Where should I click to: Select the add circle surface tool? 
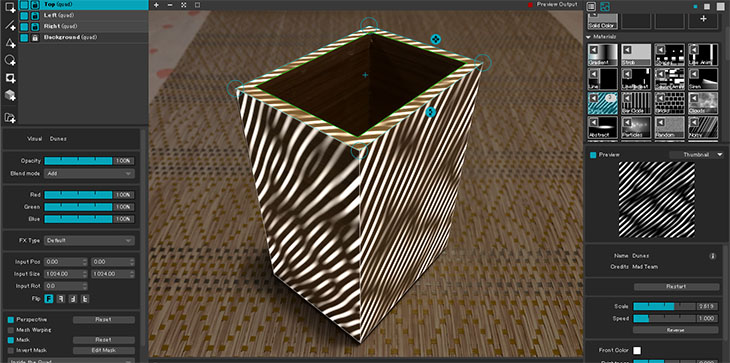point(10,60)
